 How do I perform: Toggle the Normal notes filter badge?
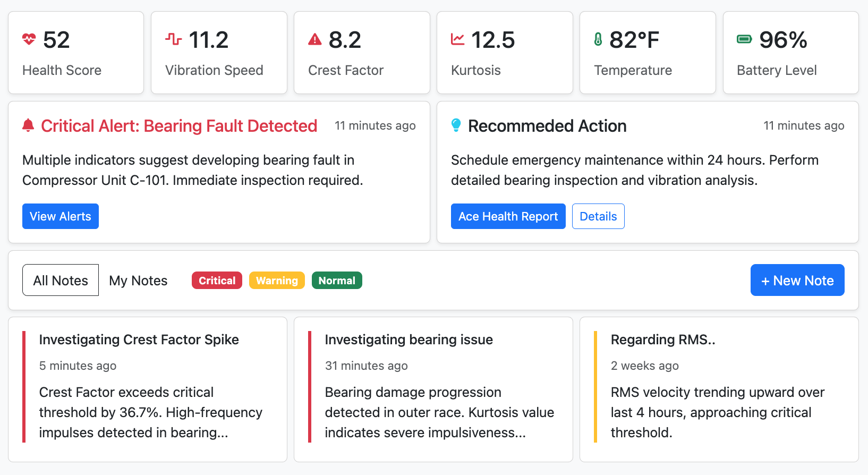(337, 281)
